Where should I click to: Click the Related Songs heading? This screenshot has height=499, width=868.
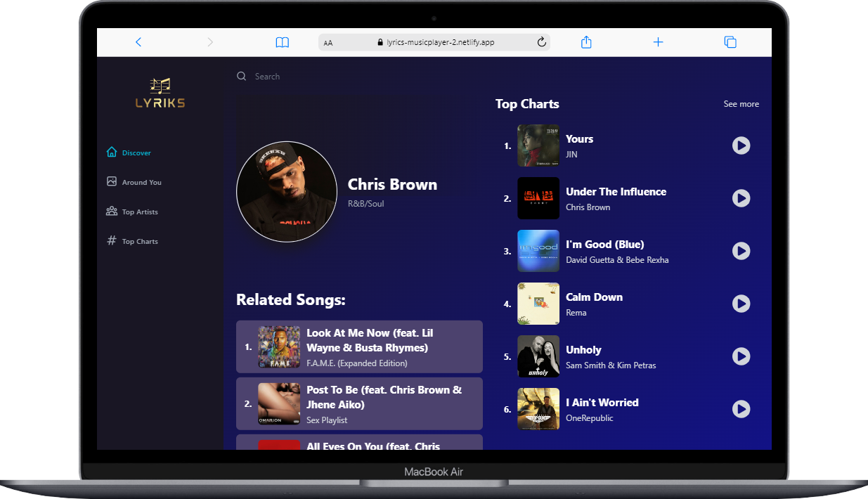click(291, 300)
